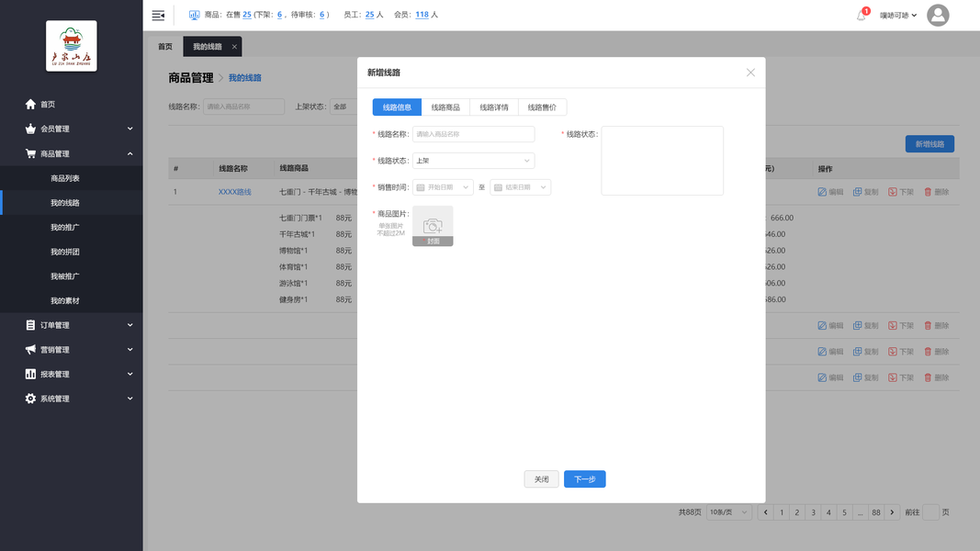Click 新增线路 button on page

(x=929, y=144)
